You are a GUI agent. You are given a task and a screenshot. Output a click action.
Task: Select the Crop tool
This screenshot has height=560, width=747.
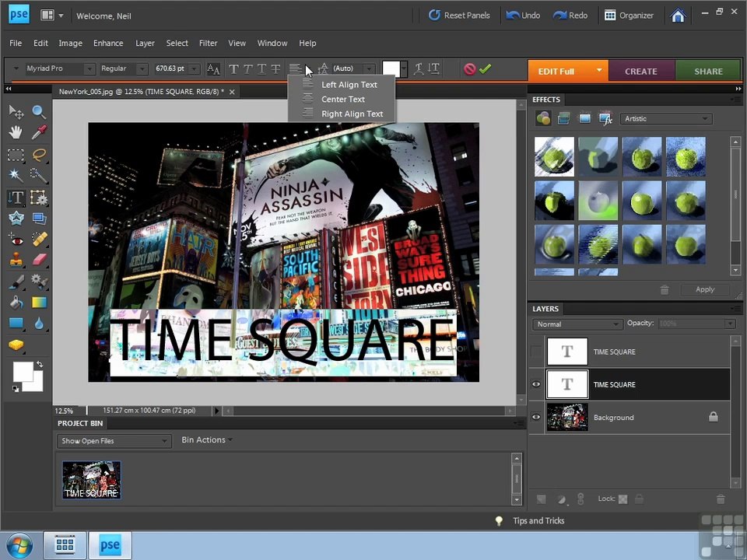click(39, 197)
